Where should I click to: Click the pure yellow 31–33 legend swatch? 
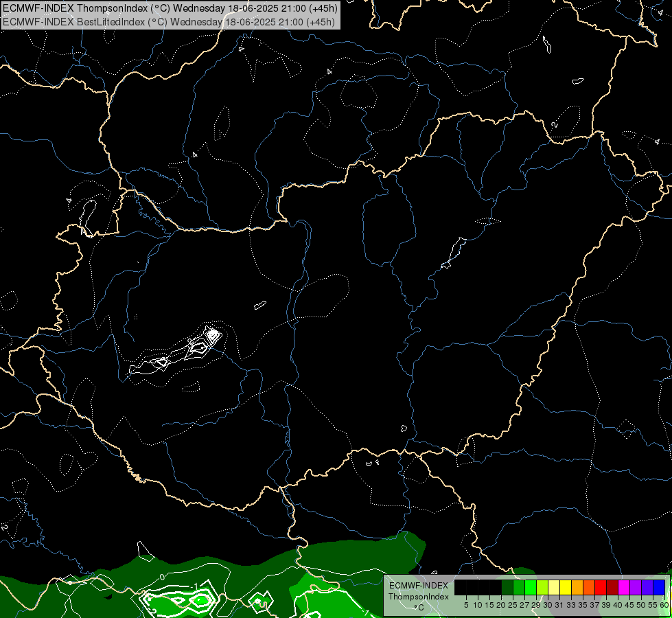566,587
